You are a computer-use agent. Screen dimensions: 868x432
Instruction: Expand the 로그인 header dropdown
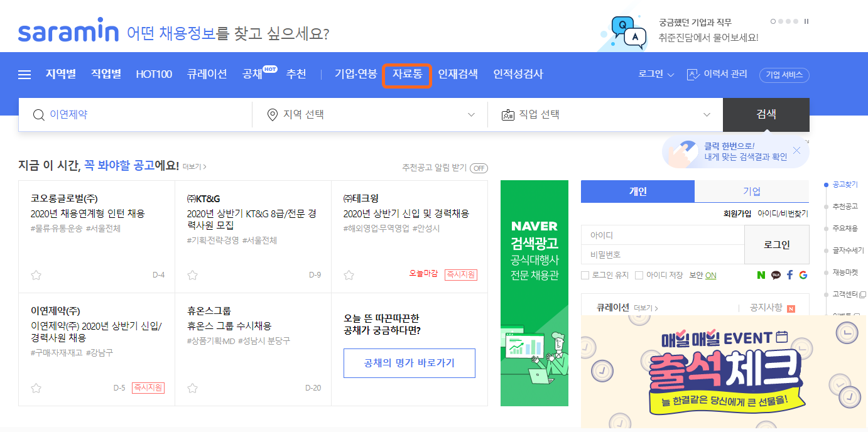pos(656,74)
